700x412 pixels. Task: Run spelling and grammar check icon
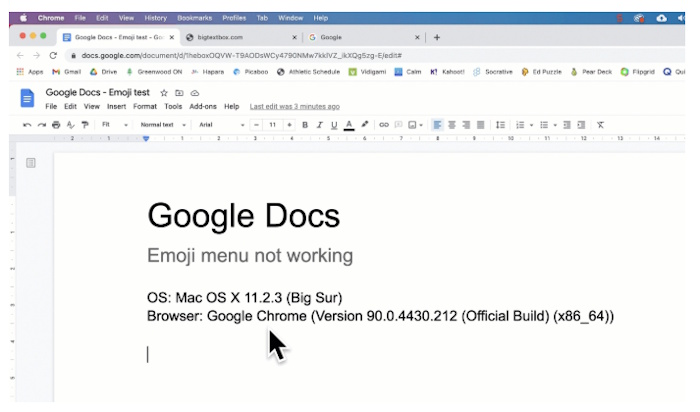point(71,125)
